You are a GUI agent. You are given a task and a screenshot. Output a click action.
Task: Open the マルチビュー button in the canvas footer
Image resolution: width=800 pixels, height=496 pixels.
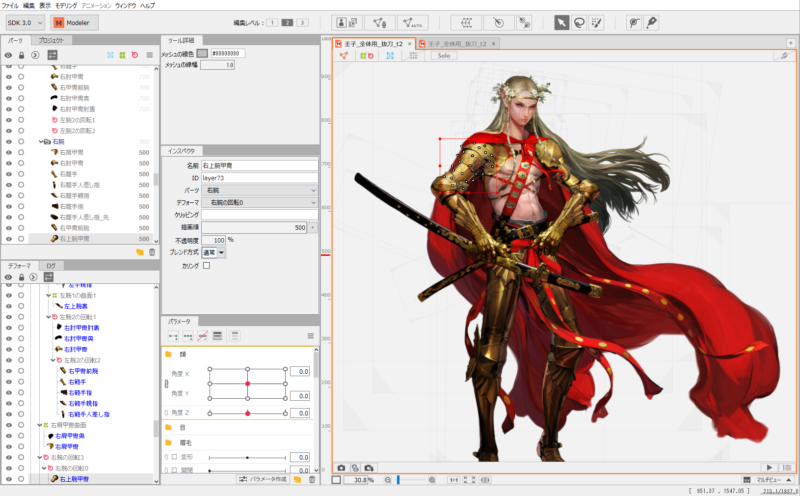[x=768, y=480]
